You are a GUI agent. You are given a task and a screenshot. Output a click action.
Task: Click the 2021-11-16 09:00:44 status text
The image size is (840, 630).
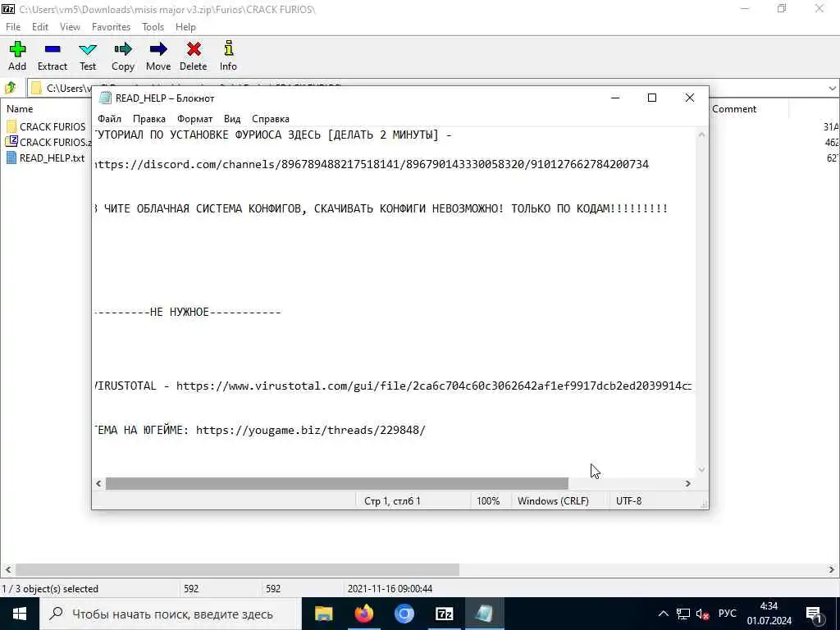click(390, 589)
